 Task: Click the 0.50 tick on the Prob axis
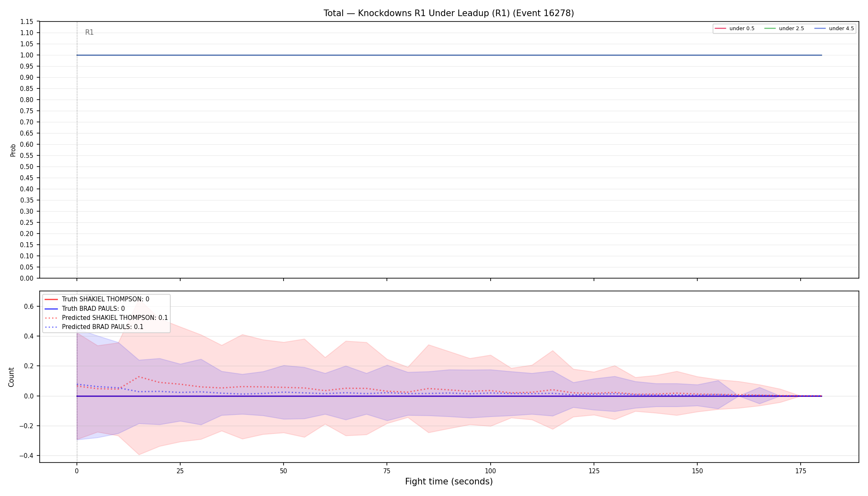(27, 167)
